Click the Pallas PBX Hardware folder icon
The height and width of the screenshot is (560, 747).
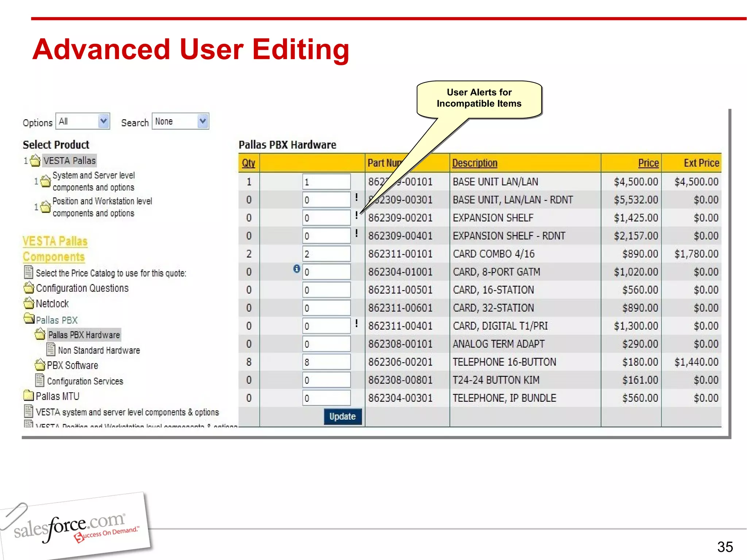click(x=40, y=334)
